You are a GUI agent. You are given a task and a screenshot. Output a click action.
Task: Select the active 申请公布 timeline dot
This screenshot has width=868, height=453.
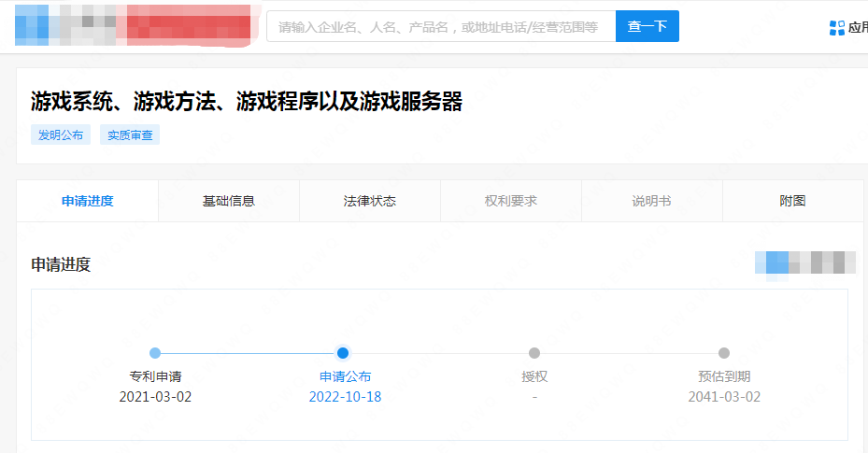coord(343,353)
